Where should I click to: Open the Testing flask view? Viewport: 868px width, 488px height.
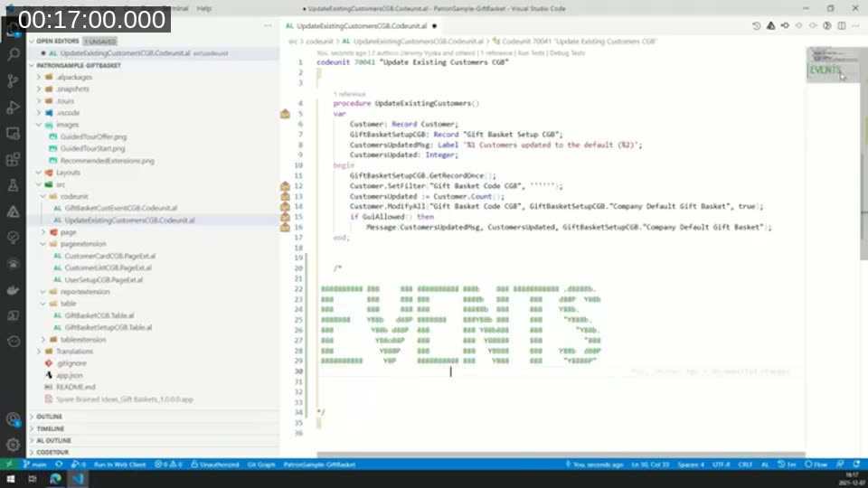[13, 186]
